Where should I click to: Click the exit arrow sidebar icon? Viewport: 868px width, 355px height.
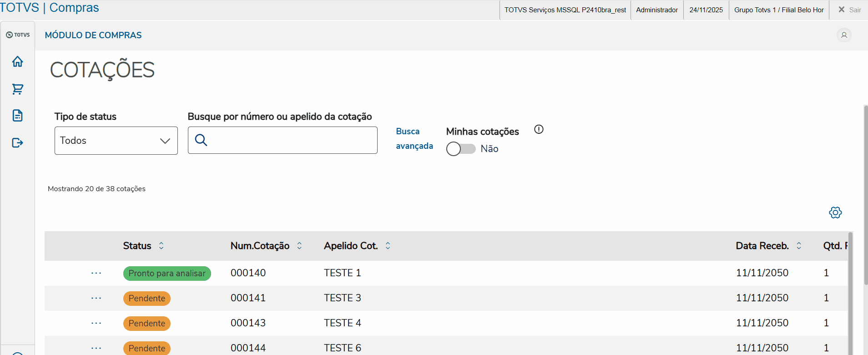[x=17, y=143]
